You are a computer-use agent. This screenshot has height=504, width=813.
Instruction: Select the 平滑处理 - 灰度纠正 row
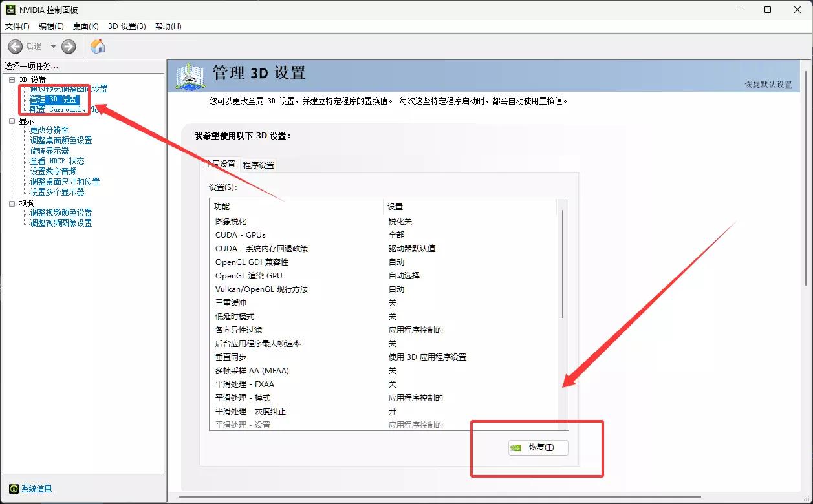(x=383, y=412)
